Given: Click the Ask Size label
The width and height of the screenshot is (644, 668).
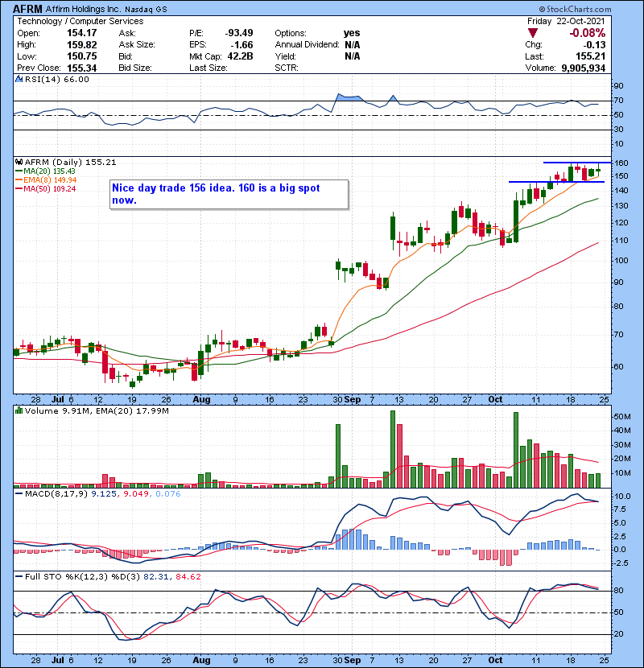Looking at the screenshot, I should (x=137, y=44).
